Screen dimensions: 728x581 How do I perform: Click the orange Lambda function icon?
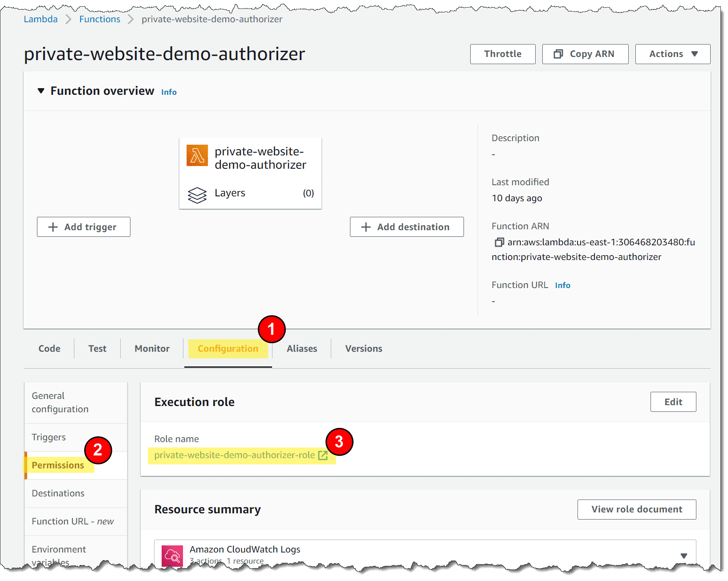tap(197, 155)
